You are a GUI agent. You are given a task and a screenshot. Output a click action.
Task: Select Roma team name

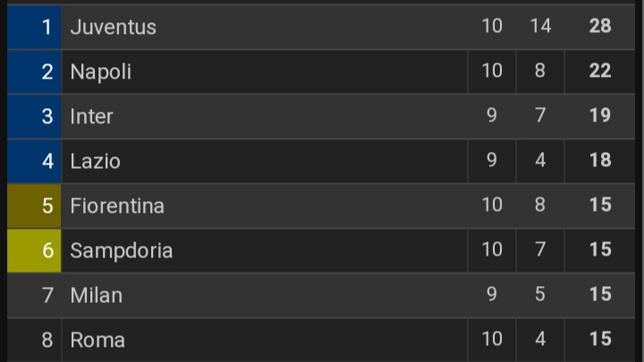click(97, 340)
